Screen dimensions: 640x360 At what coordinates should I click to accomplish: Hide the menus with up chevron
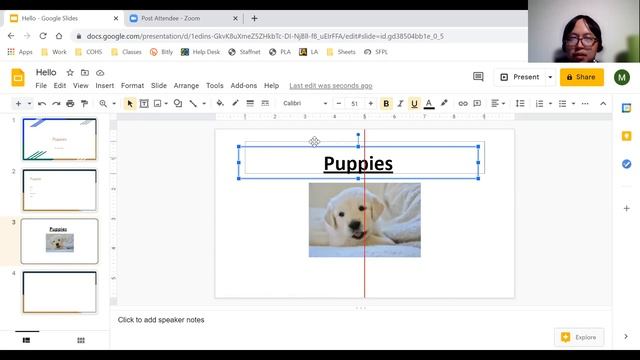point(603,104)
